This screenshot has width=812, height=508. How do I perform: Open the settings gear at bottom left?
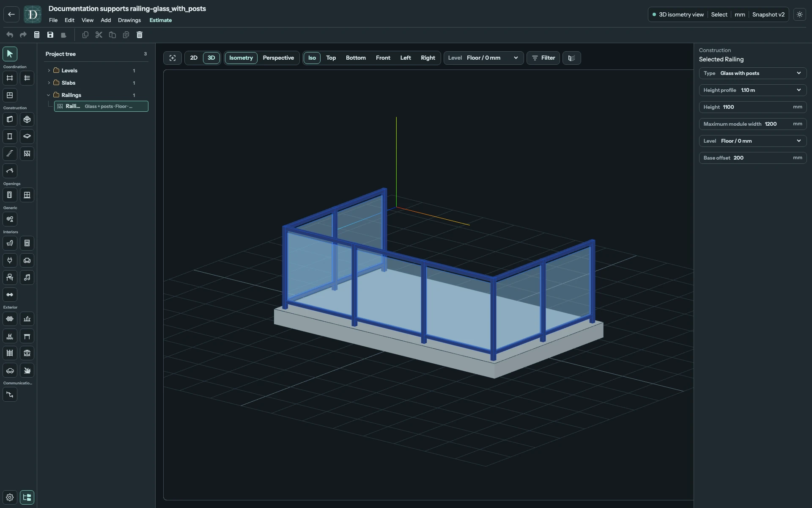[10, 497]
